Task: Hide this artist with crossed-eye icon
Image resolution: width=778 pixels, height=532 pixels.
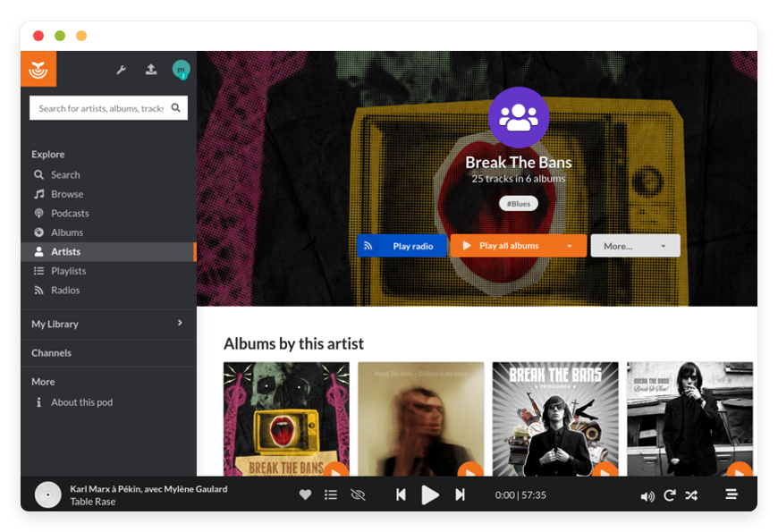Action: click(x=358, y=494)
